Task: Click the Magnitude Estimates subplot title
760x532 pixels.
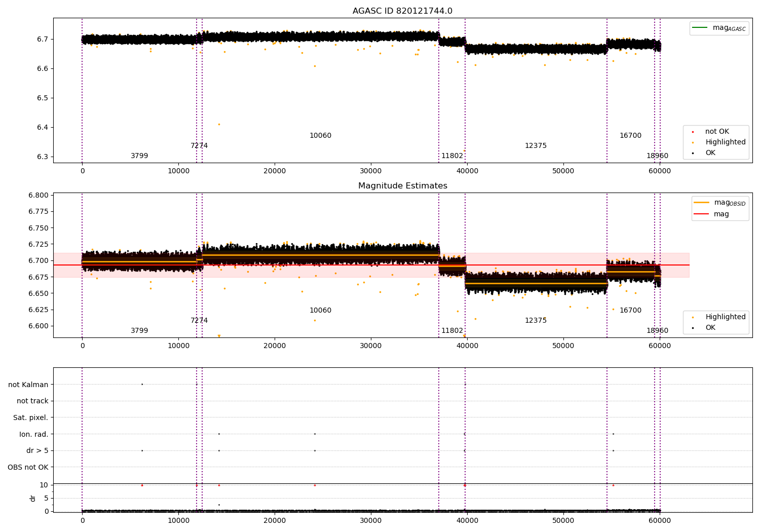Action: click(x=402, y=186)
